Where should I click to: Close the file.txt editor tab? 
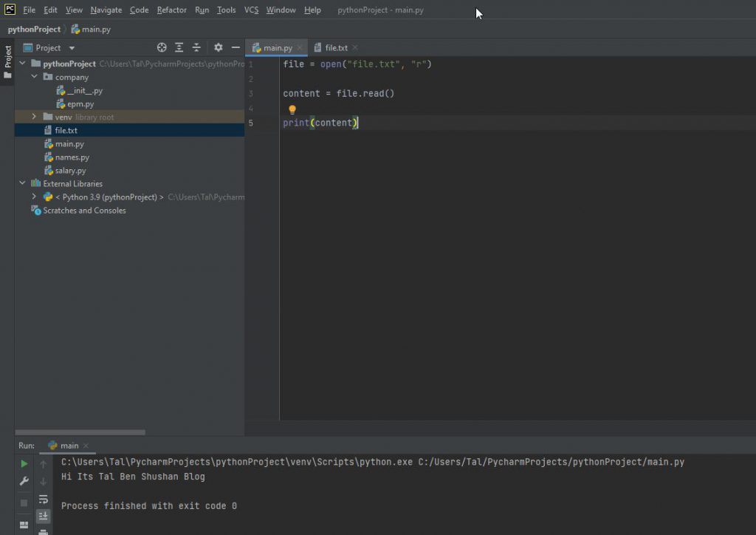pos(355,47)
